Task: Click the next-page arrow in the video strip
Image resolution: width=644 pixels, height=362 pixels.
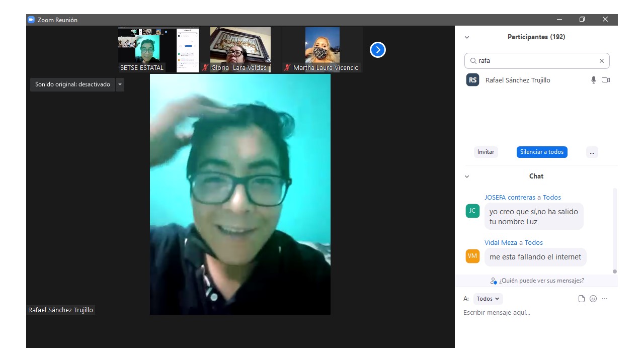Action: coord(378,50)
